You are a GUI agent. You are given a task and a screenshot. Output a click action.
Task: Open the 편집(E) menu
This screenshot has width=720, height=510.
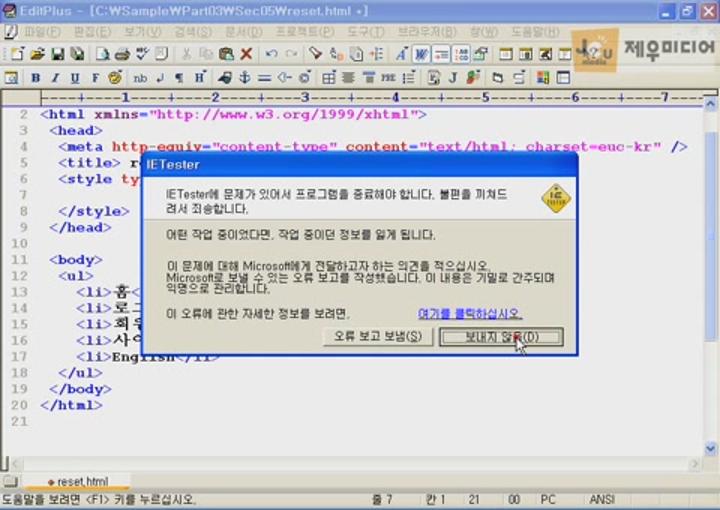click(92, 32)
